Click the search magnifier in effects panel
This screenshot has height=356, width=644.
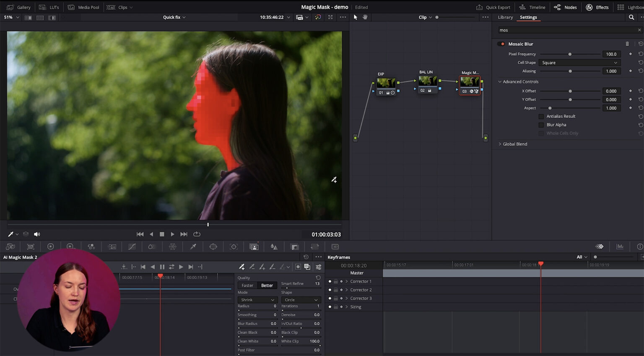631,17
